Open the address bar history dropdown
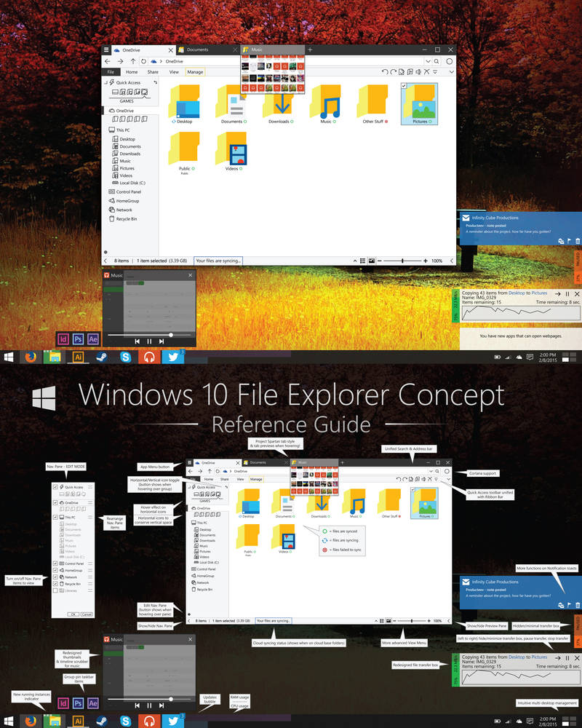582x728 pixels. [428, 60]
